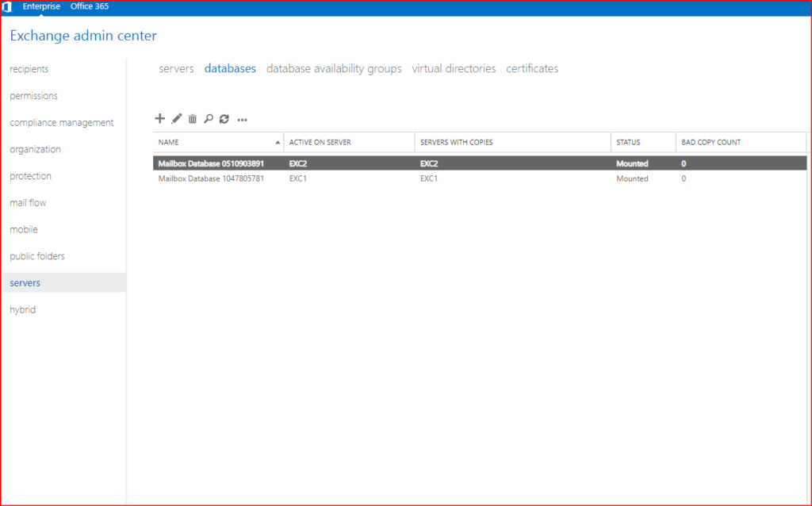Switch to the certificates tab
Screen dimensions: 812x506
532,69
